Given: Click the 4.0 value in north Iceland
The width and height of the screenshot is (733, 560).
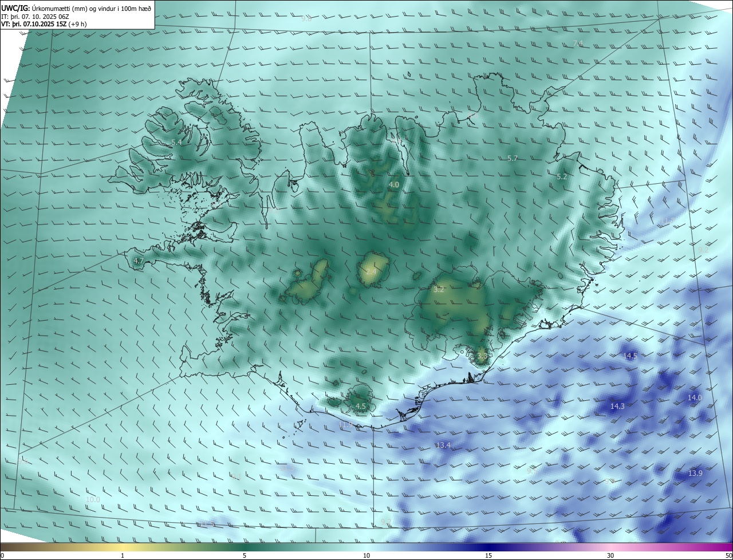Looking at the screenshot, I should tap(394, 185).
